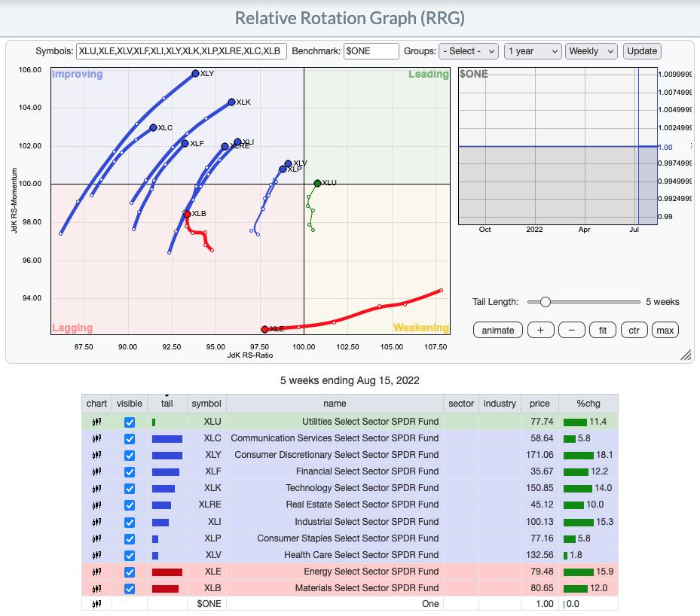700x616 pixels.
Task: Click the green XLU point on graph
Action: tap(317, 183)
